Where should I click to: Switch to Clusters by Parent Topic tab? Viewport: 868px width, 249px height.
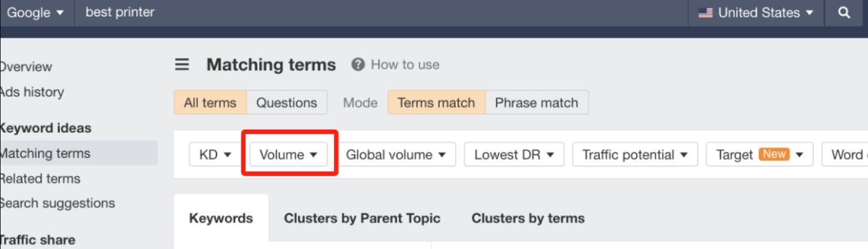pyautogui.click(x=362, y=218)
